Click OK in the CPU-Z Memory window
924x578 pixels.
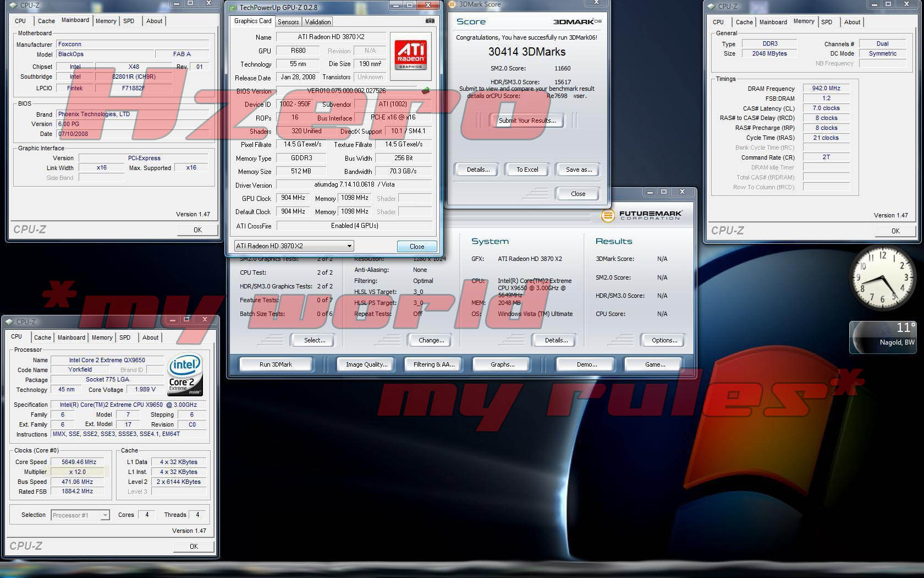(895, 231)
